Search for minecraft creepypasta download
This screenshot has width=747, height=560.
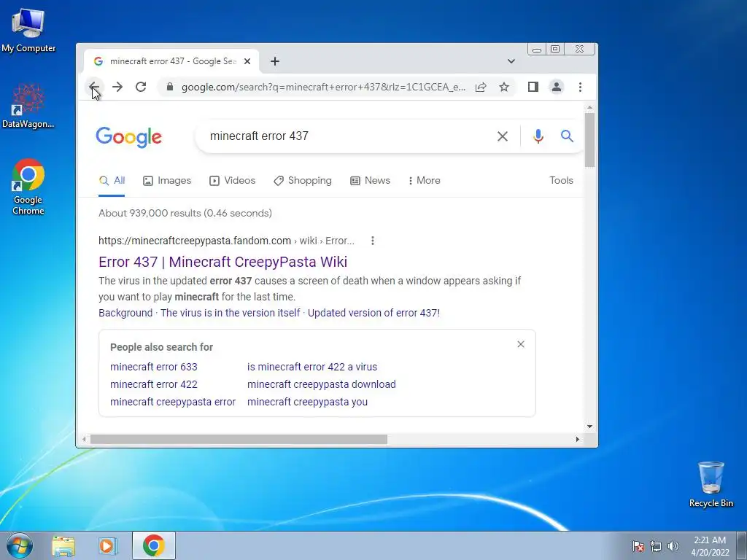[x=322, y=384]
